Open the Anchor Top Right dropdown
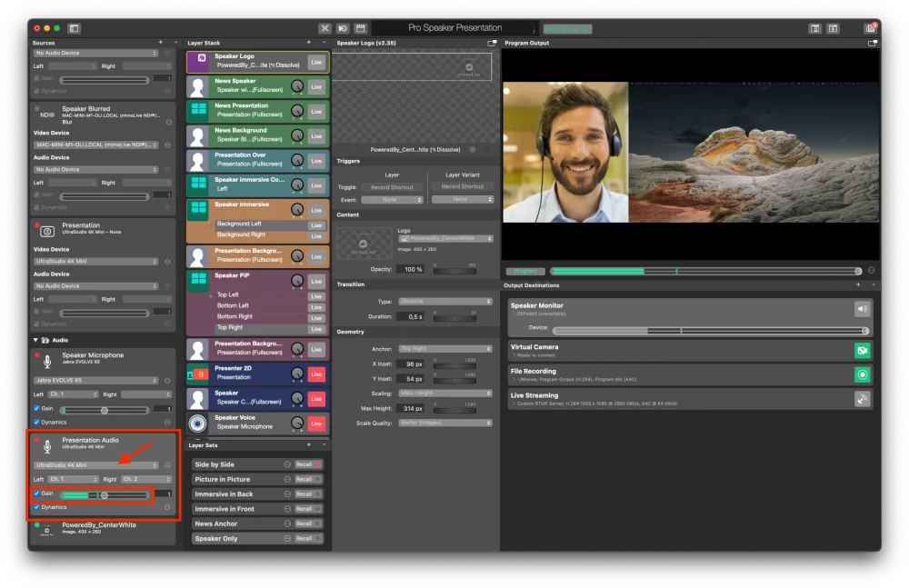Screen dimensions: 909x588 [x=445, y=348]
